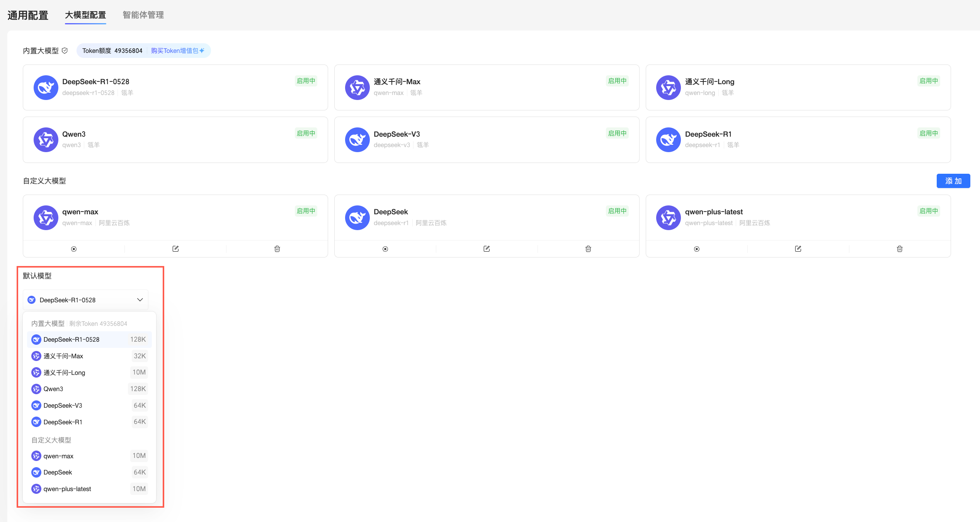The height and width of the screenshot is (522, 980).
Task: Click the 通义千问-Long card logo icon
Action: click(x=669, y=88)
